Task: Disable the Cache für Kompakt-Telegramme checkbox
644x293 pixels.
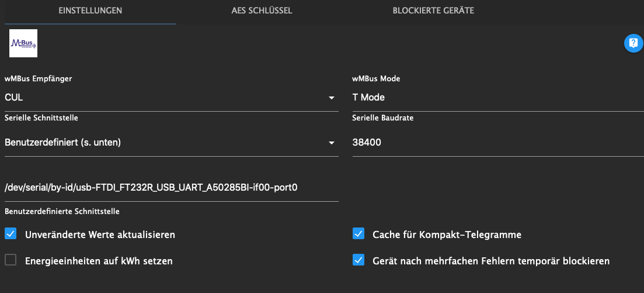Action: point(358,234)
